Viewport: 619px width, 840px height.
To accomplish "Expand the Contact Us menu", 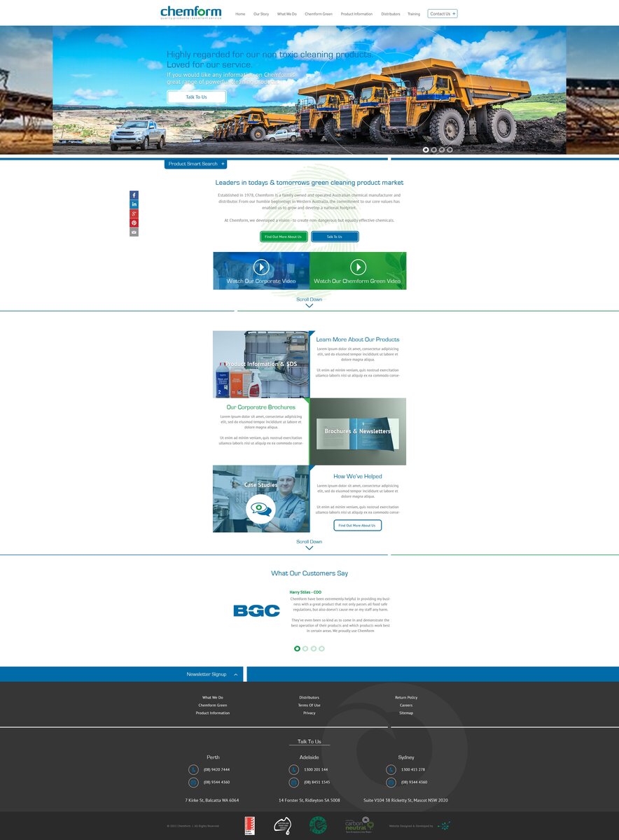I will 443,13.
